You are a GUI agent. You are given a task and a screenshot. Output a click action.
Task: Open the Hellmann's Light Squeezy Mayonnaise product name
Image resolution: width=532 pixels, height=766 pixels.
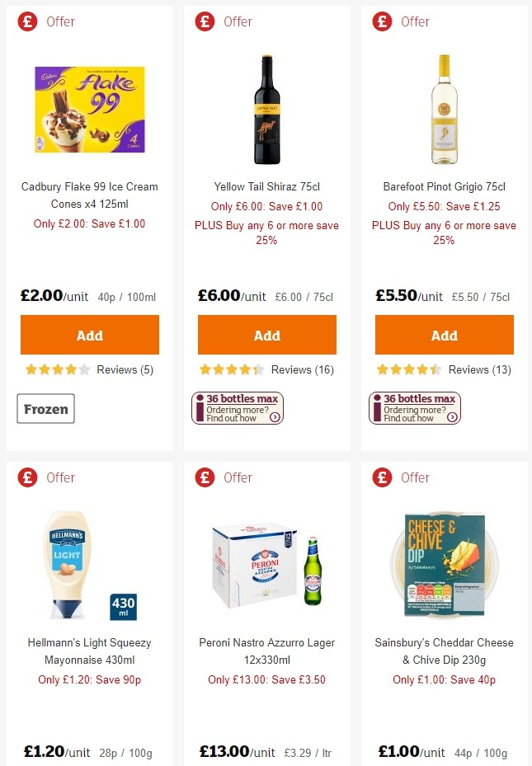[89, 651]
